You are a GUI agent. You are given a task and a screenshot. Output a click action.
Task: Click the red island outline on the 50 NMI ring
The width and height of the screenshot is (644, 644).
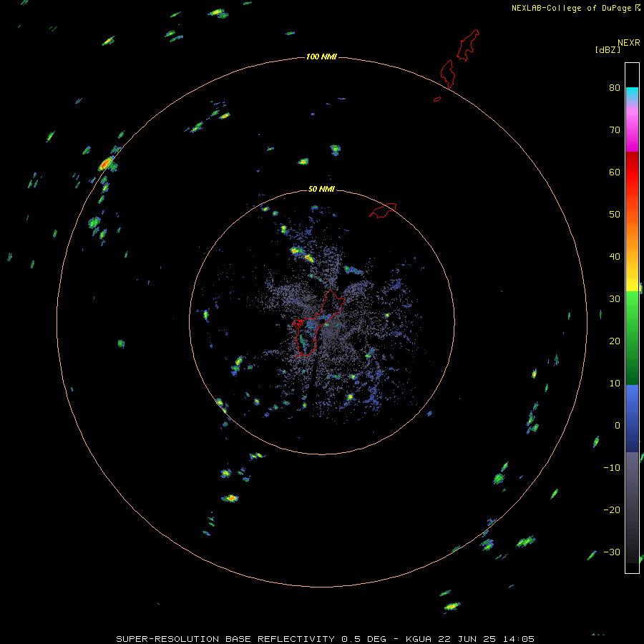[x=383, y=210]
